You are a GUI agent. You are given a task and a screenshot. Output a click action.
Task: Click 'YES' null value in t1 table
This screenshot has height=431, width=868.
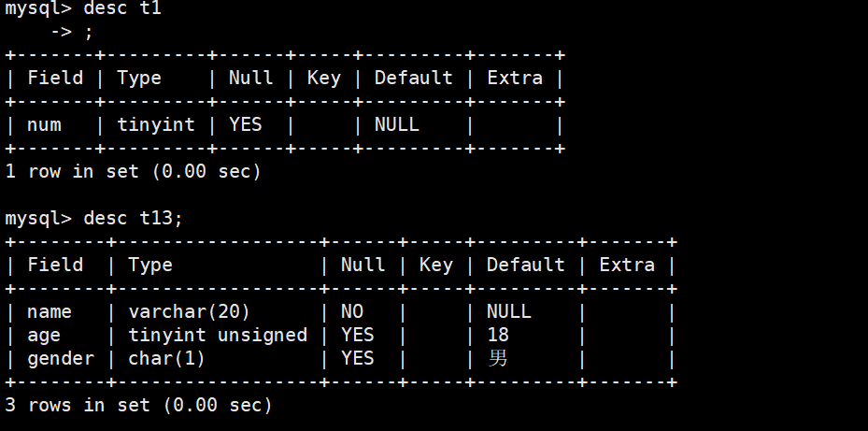click(x=245, y=124)
